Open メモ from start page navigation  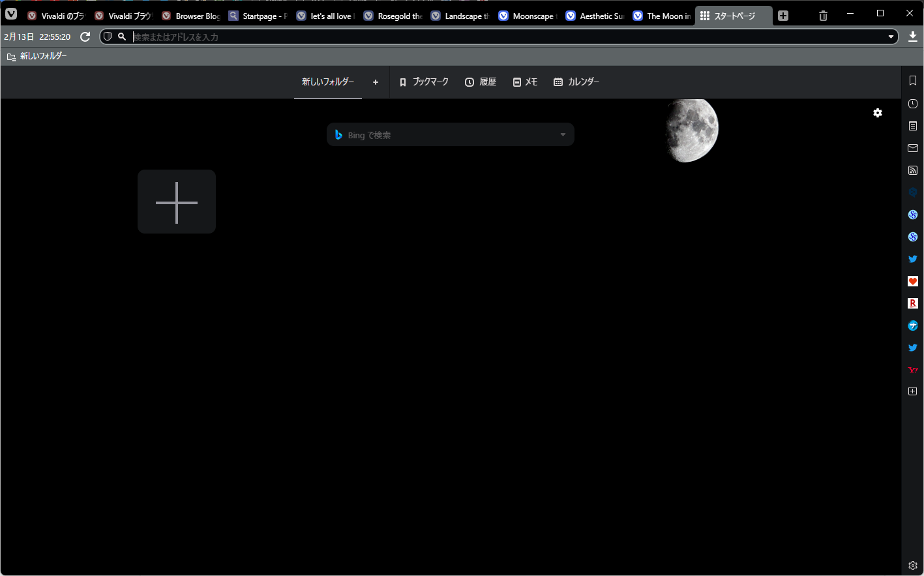[x=525, y=82]
